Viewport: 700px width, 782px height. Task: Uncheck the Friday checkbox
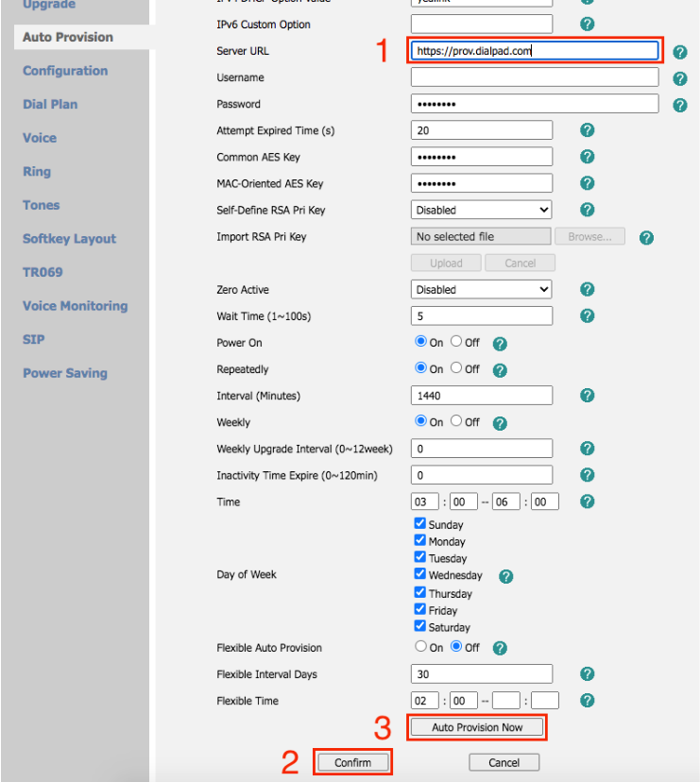pyautogui.click(x=420, y=609)
